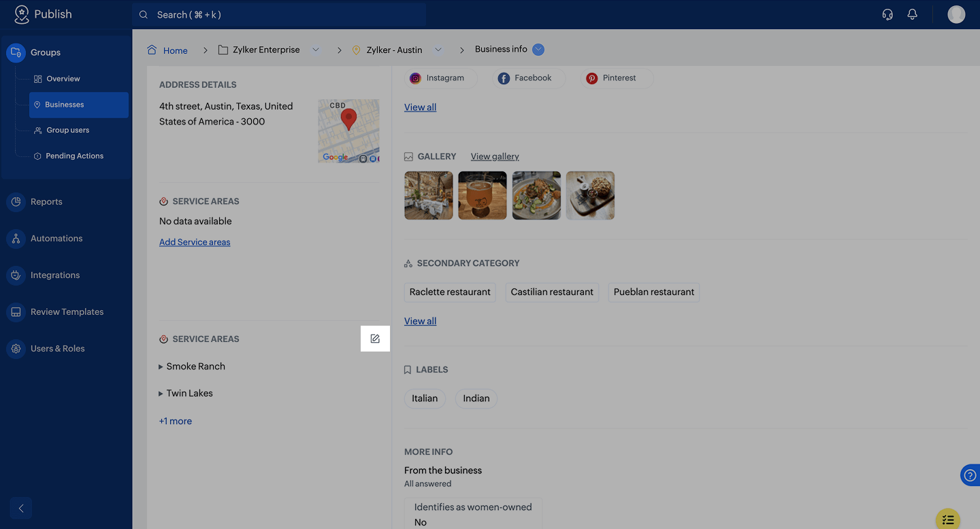Collapse the sidebar with the arrow button
This screenshot has height=529, width=980.
(21, 508)
